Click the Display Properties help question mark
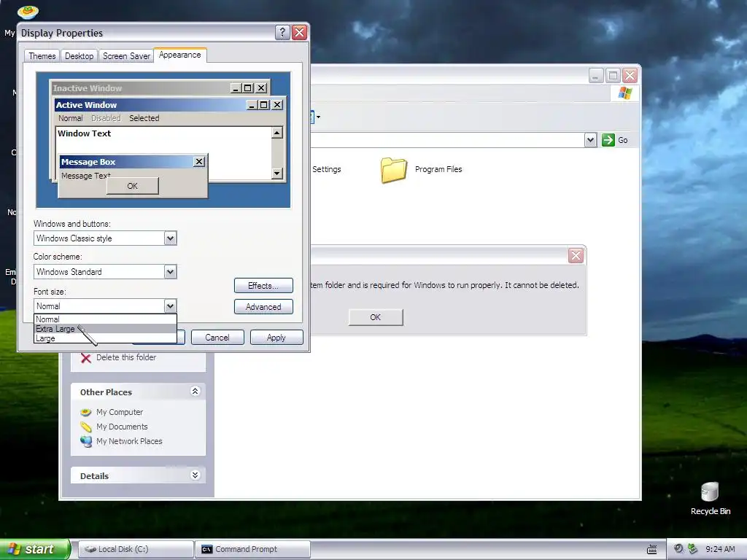The height and width of the screenshot is (560, 747). [x=282, y=32]
